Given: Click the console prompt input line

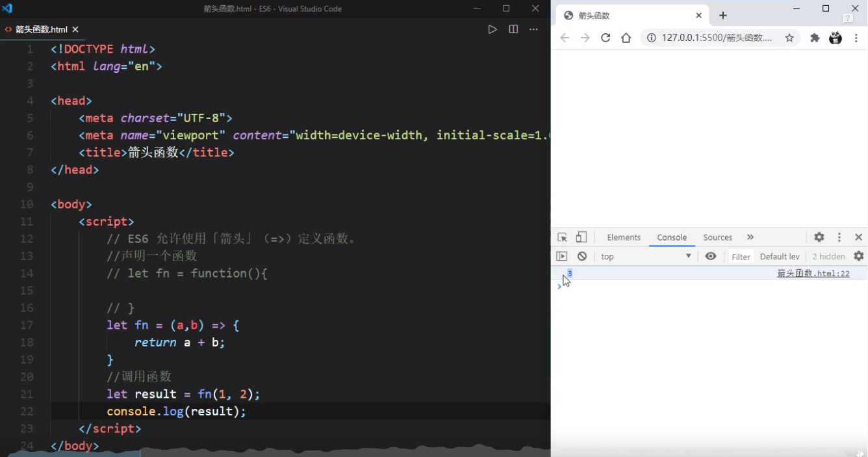Looking at the screenshot, I should coord(709,286).
